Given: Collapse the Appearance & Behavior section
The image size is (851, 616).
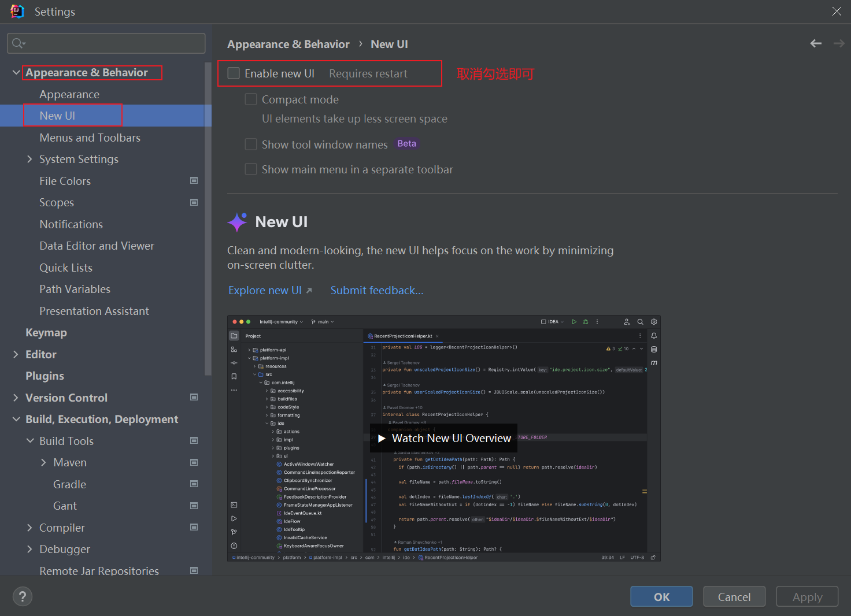Looking at the screenshot, I should pos(16,72).
